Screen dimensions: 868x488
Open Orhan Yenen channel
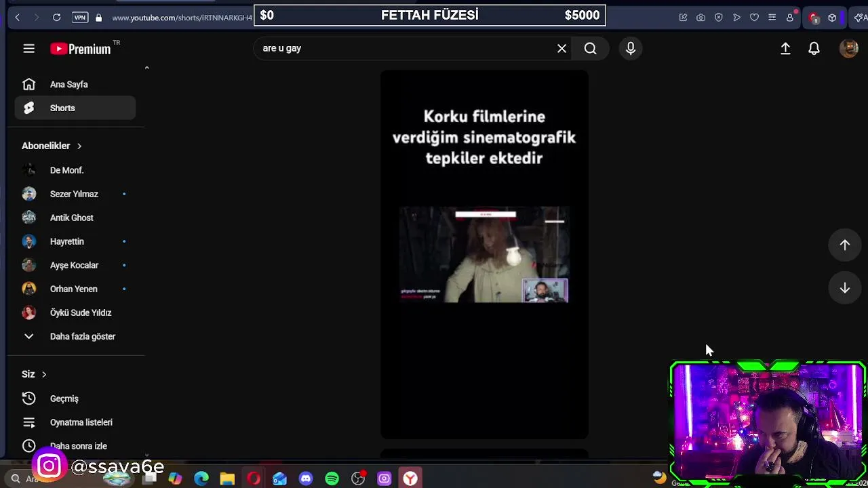pos(75,289)
